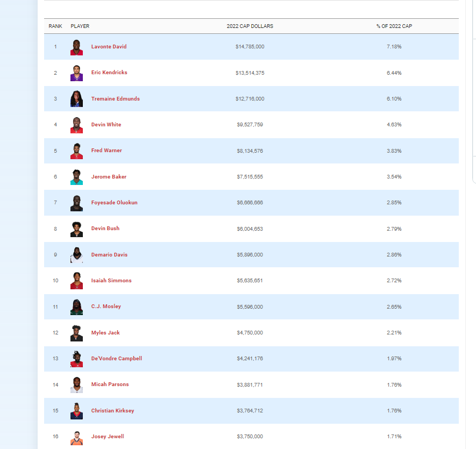
Task: Click the Rank column header
Action: 55,26
